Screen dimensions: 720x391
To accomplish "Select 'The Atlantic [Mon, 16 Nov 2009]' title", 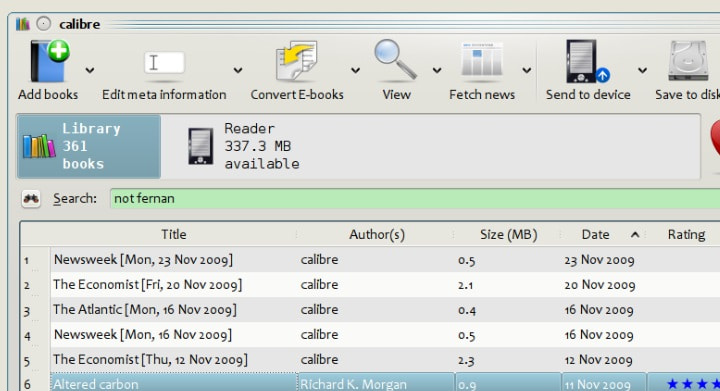I will click(145, 310).
